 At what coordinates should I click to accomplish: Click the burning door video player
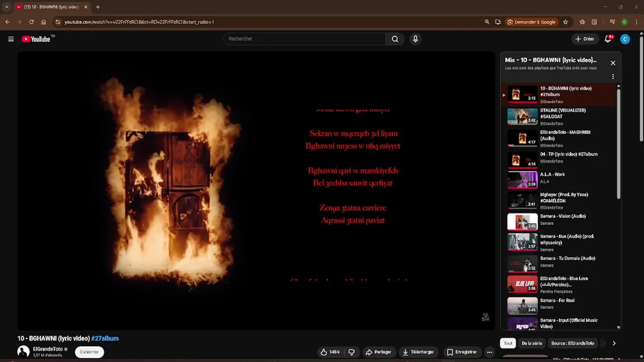pyautogui.click(x=256, y=191)
